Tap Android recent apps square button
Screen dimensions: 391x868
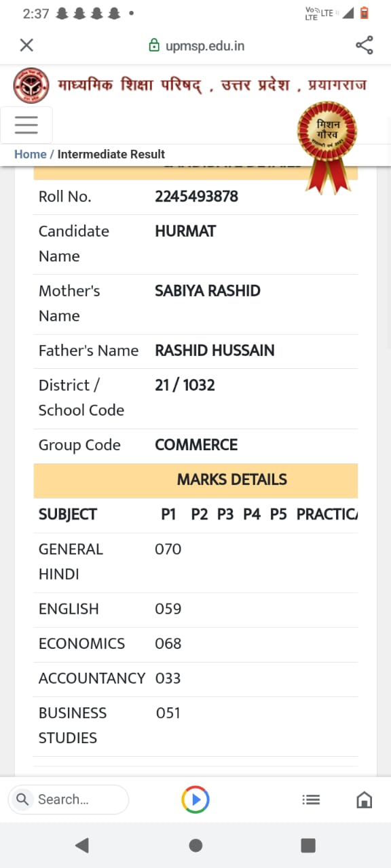point(308,845)
